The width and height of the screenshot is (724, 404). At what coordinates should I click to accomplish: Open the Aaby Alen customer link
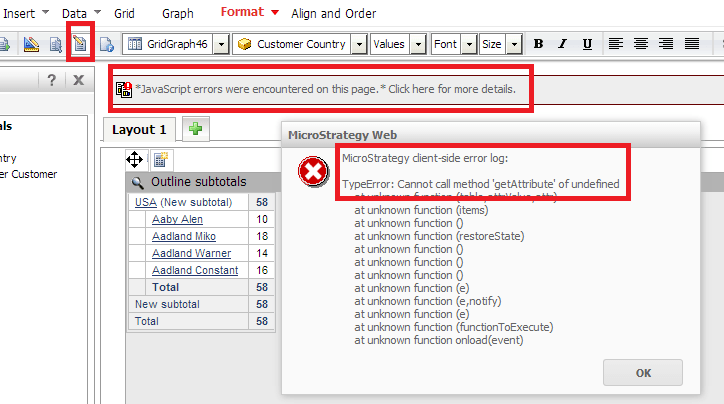177,219
